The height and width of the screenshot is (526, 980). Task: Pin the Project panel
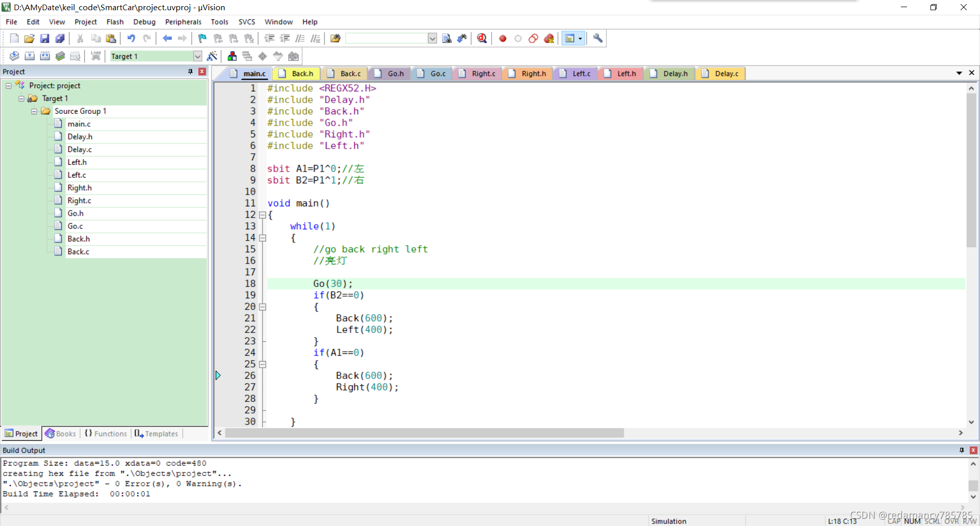[x=190, y=71]
